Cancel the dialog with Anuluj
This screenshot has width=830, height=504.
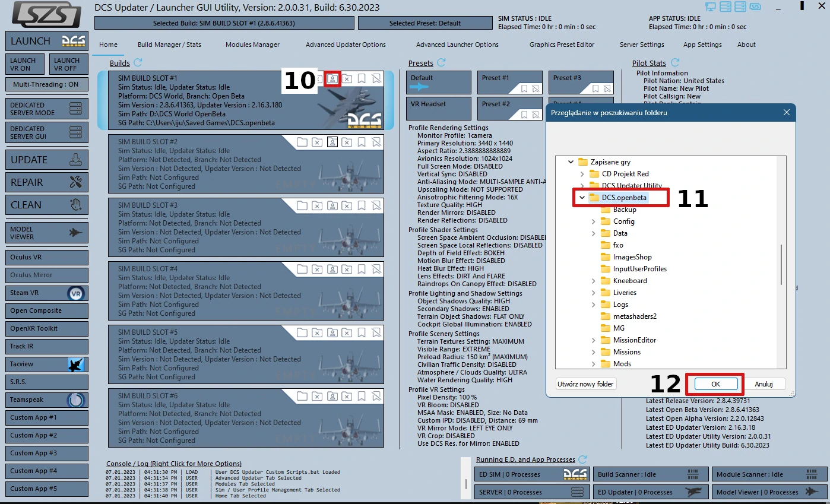[764, 384]
